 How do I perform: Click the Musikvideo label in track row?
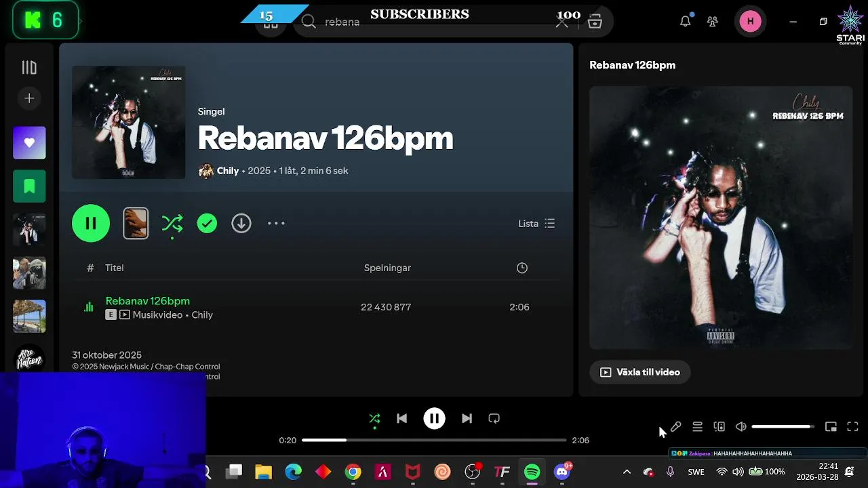pyautogui.click(x=157, y=315)
